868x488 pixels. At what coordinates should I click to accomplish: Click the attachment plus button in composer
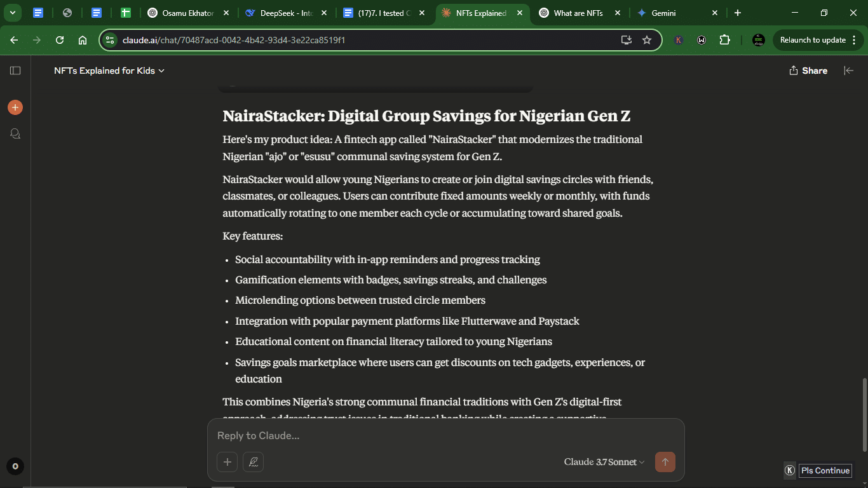point(227,462)
